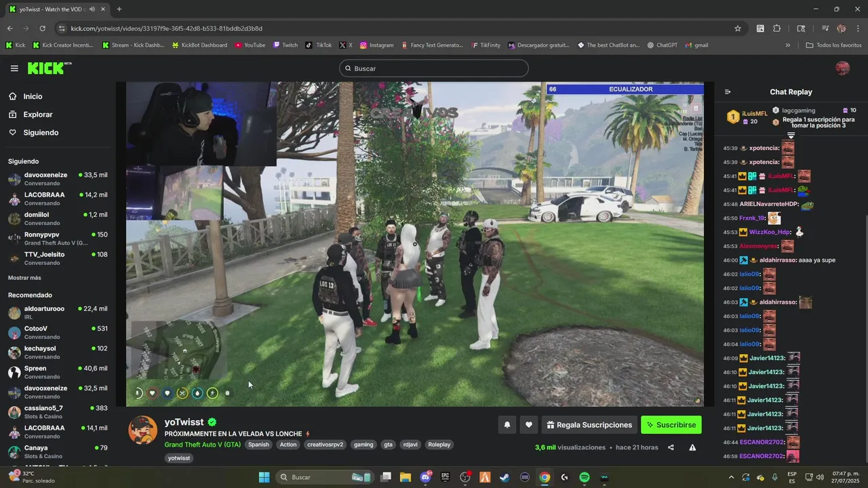868x488 pixels.
Task: Click the video player area
Action: tap(415, 244)
